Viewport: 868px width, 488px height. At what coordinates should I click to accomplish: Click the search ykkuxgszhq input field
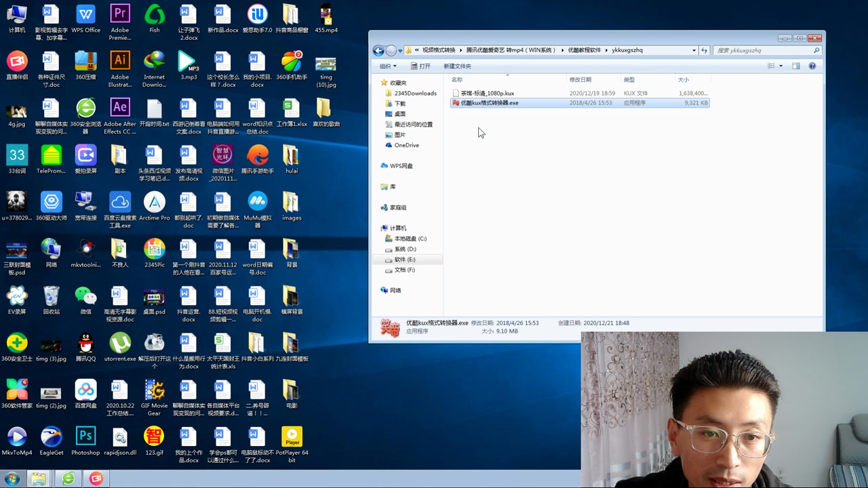pyautogui.click(x=767, y=50)
